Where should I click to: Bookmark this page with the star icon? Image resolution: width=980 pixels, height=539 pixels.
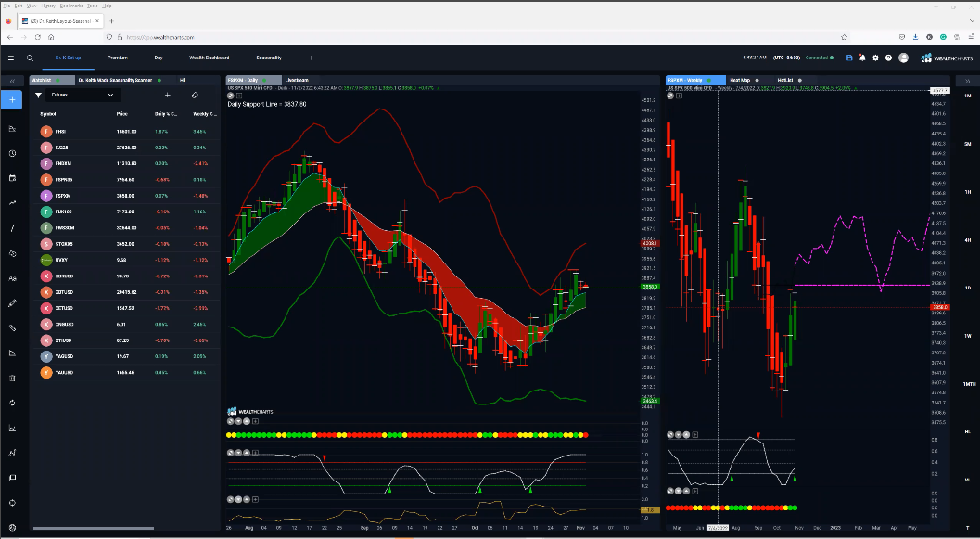coord(844,37)
